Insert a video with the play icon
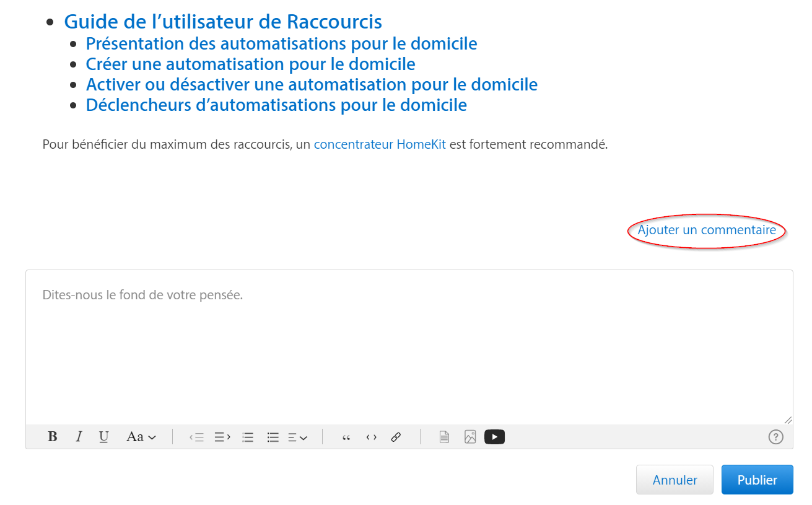812x505 pixels. 494,437
